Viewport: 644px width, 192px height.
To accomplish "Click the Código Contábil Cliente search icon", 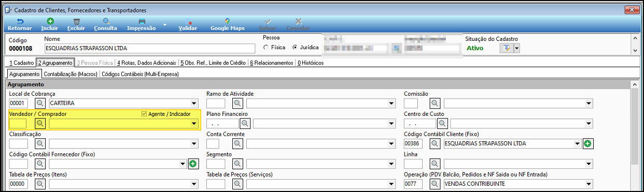I will [x=435, y=143].
